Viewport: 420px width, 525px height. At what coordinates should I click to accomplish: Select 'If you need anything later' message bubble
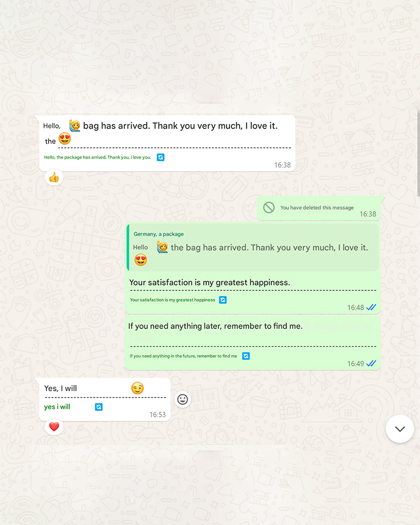[x=252, y=343]
